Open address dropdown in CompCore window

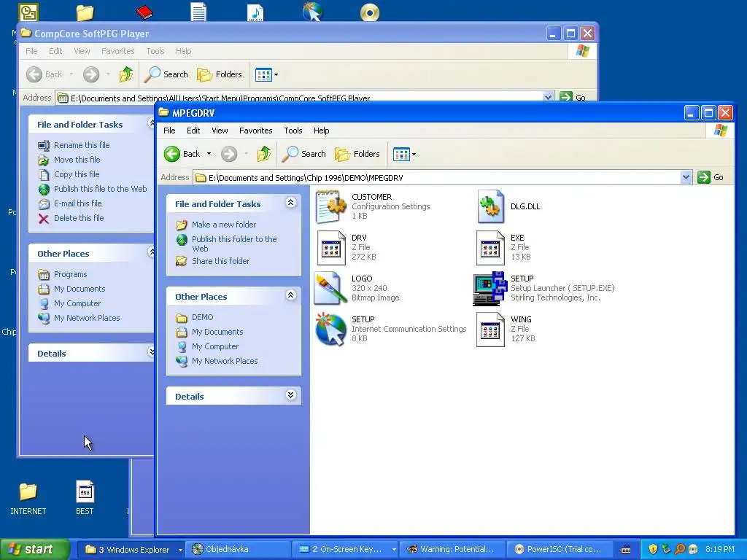click(x=548, y=97)
